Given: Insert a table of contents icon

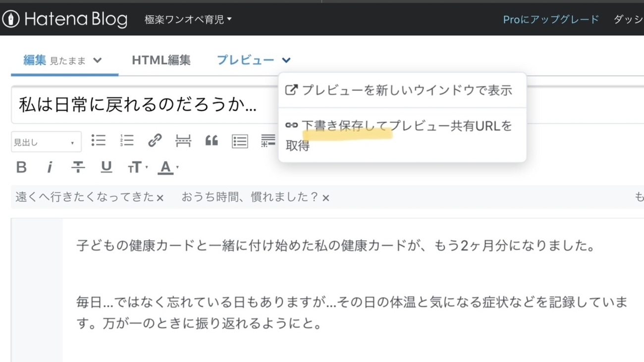Looking at the screenshot, I should pos(240,141).
